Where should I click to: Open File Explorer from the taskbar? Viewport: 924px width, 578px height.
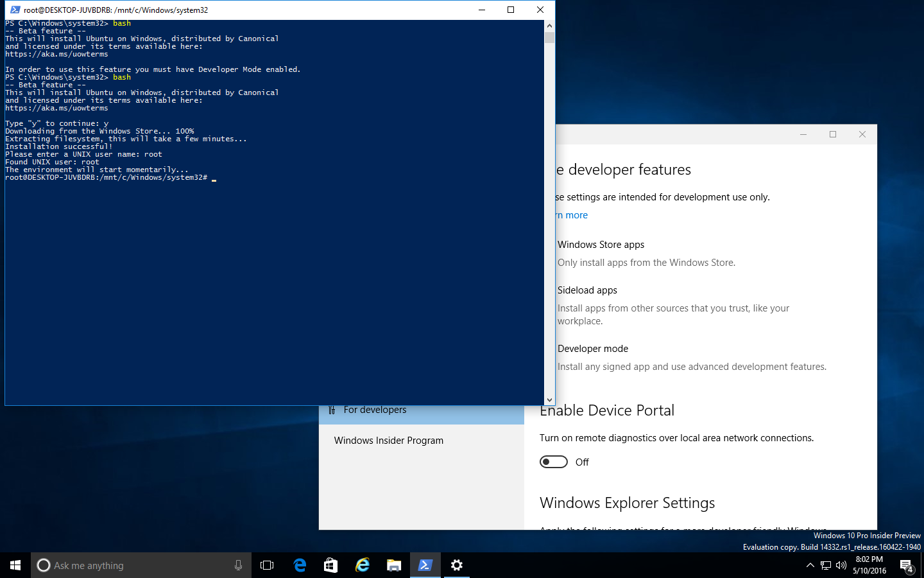click(x=393, y=565)
